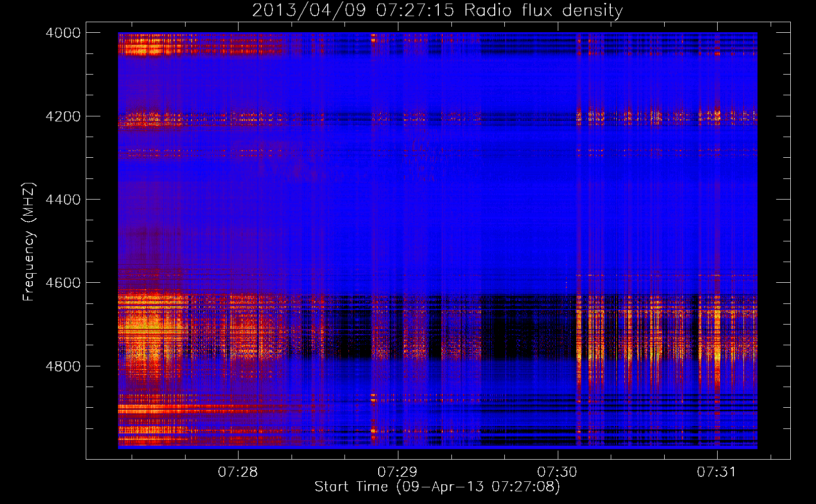Click the 4200 frequency tick label
This screenshot has width=816, height=504.
(x=63, y=116)
